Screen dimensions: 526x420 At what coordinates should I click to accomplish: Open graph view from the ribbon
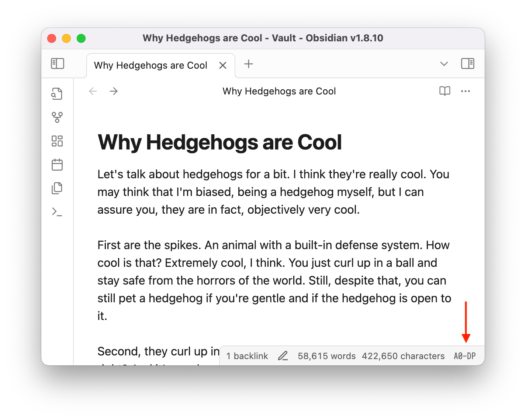click(57, 117)
